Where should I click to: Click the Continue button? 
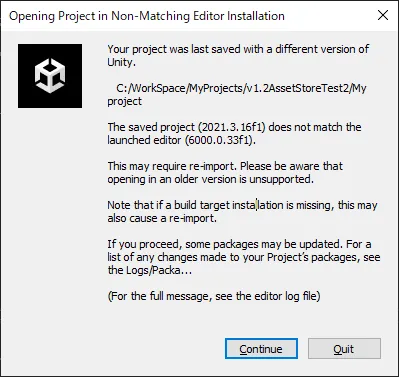pos(261,349)
